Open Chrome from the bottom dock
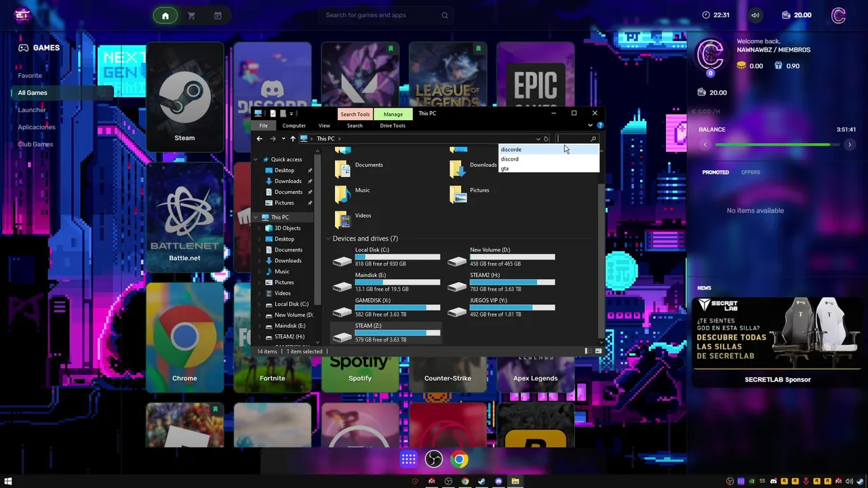868x488 pixels. pos(460,460)
